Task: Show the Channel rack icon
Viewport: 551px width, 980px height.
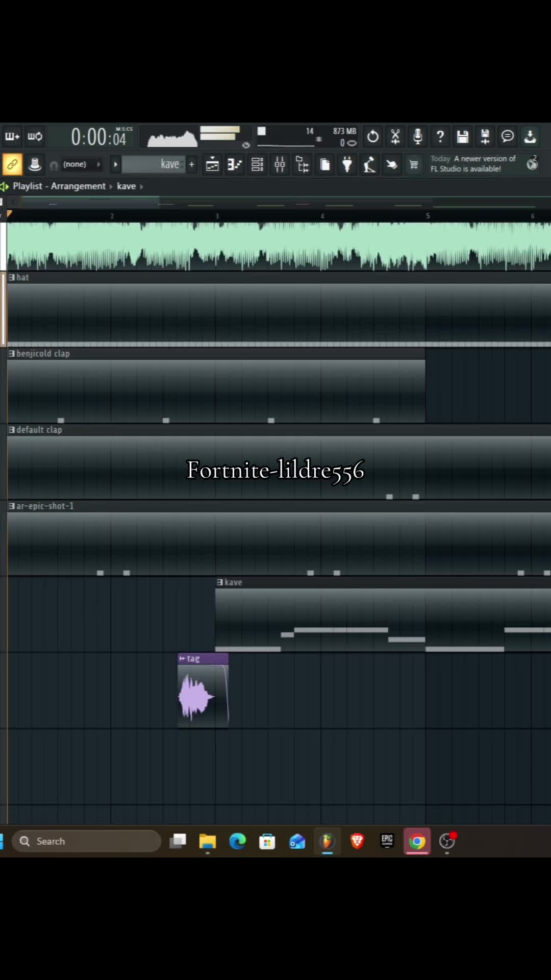Action: tap(257, 164)
